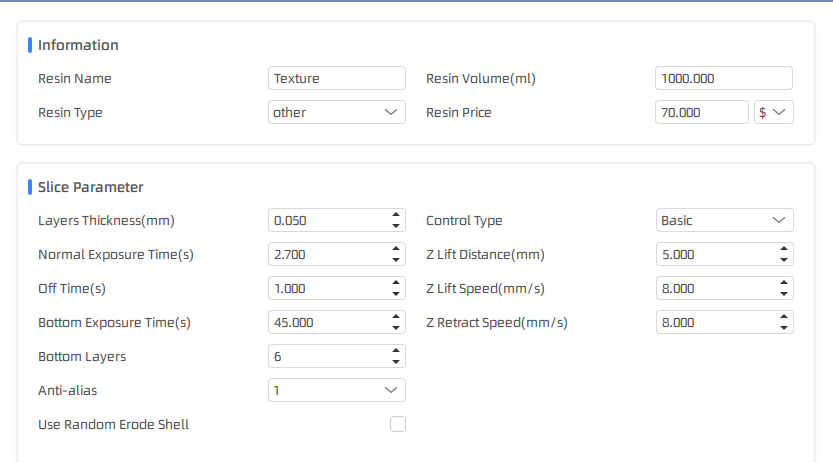The height and width of the screenshot is (463, 833).
Task: Open the Control Type dropdown showing Basic
Action: coord(725,220)
